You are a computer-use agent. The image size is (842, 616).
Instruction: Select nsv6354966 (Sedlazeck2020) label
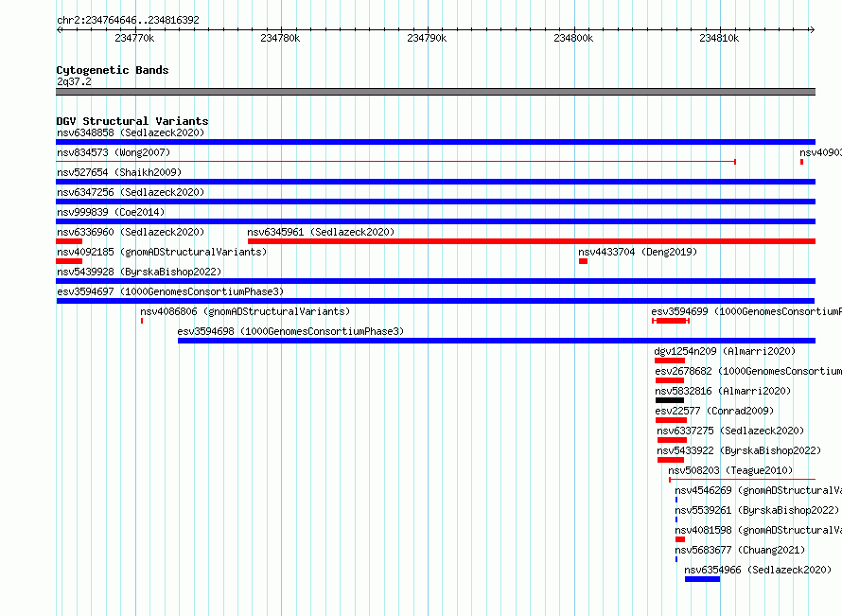758,570
